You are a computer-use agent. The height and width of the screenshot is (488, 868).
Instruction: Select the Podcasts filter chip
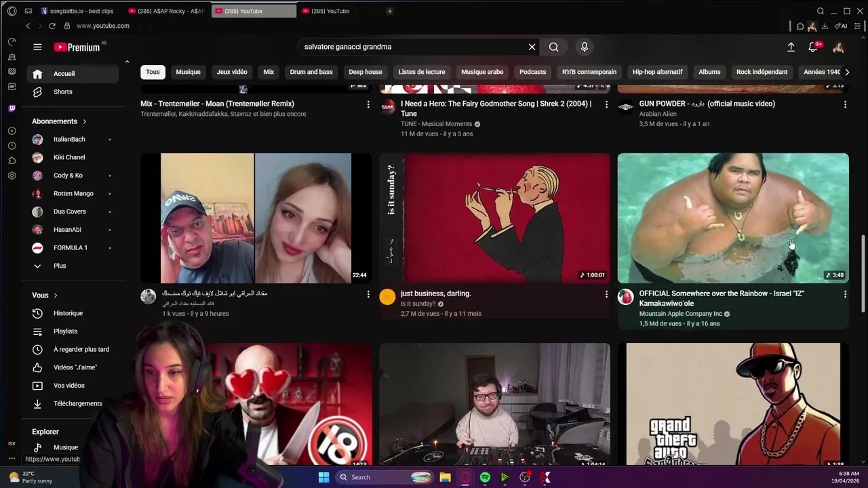[x=533, y=72]
